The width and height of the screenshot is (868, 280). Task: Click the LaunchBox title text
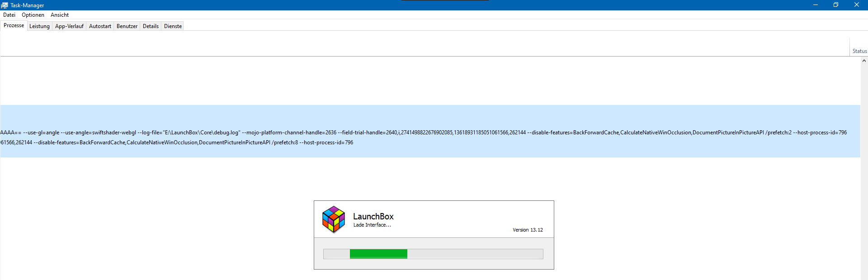pyautogui.click(x=373, y=217)
